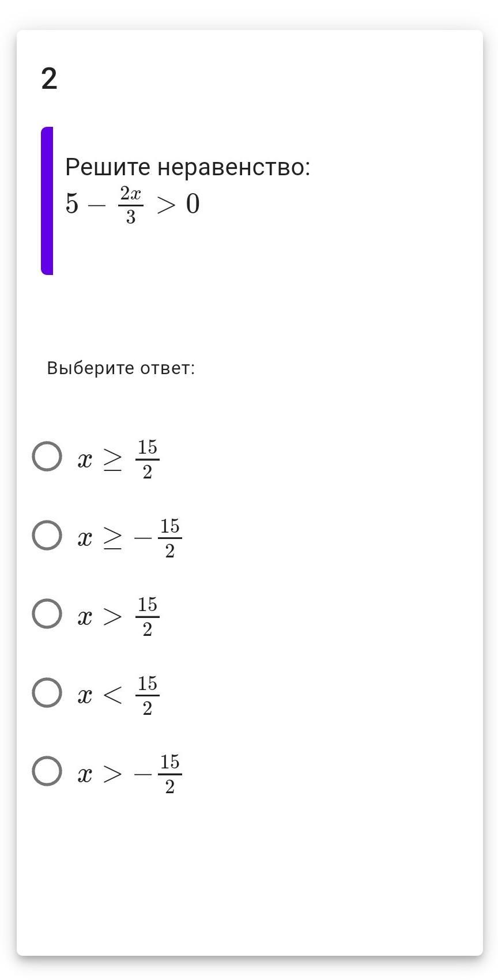Select the radio button for x ≥ 15/2
The height and width of the screenshot is (980, 498).
coord(47,457)
